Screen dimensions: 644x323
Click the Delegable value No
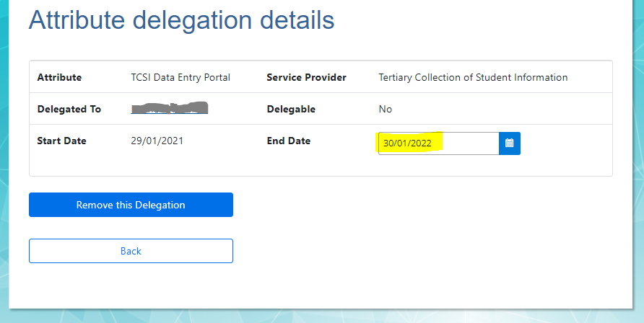(x=385, y=109)
